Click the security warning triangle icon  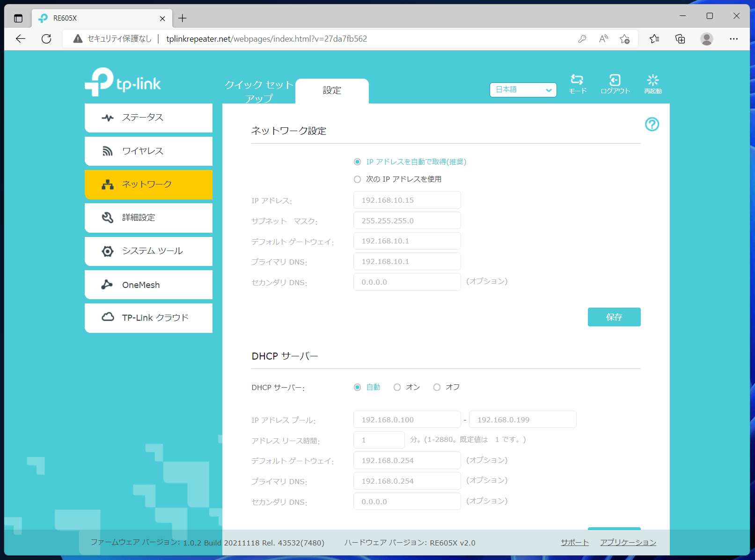click(78, 39)
